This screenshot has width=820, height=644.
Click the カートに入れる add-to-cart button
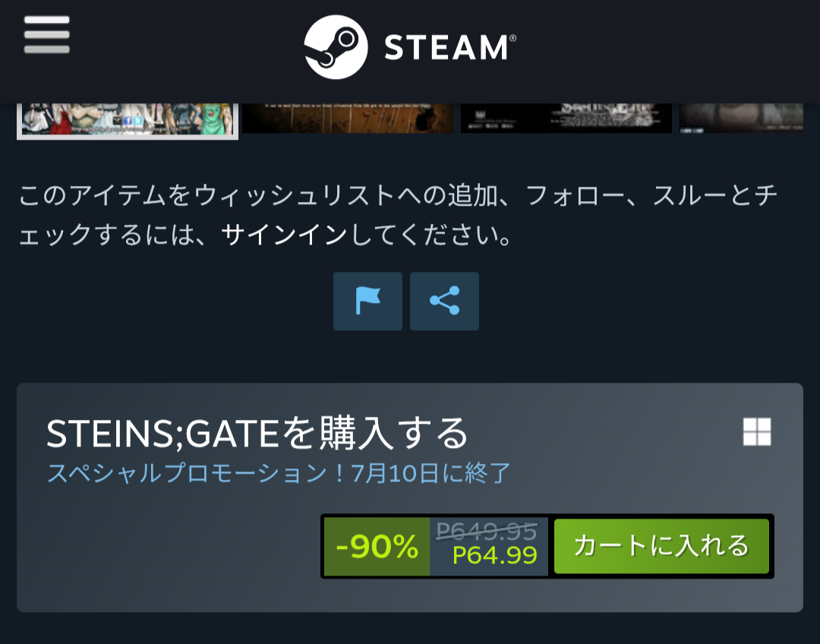[x=661, y=546]
